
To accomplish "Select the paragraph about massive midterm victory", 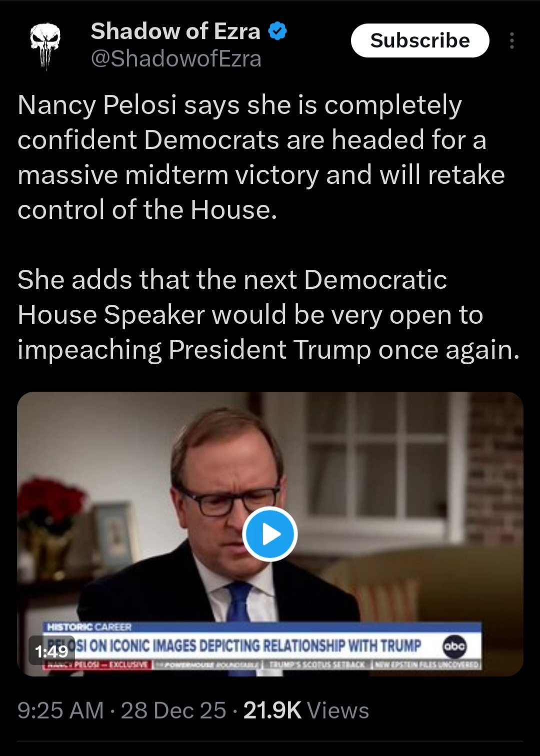I will 261,157.
